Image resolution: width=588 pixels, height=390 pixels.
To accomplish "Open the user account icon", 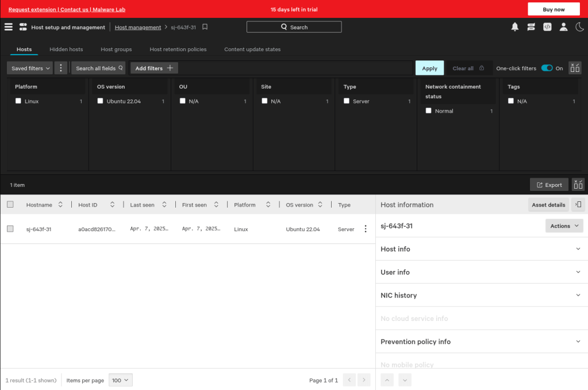I will pyautogui.click(x=563, y=27).
